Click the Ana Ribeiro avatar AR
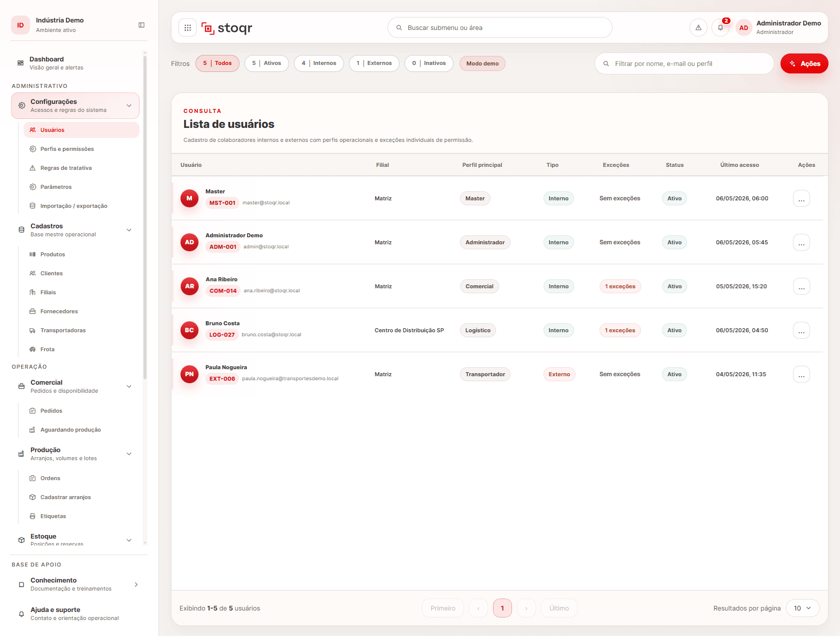The height and width of the screenshot is (636, 840). (x=189, y=286)
